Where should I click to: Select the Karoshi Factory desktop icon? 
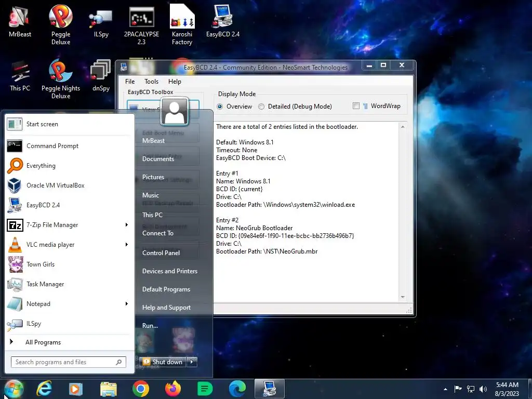point(182,25)
